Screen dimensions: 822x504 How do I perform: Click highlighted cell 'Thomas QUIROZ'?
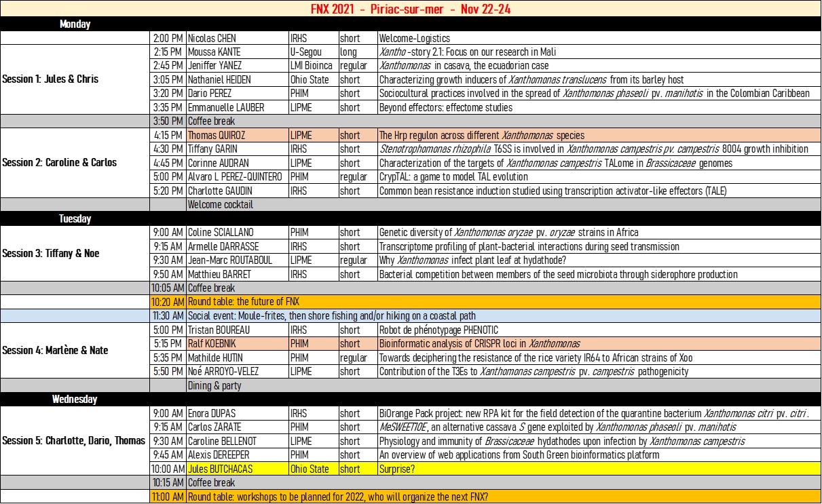(x=237, y=136)
